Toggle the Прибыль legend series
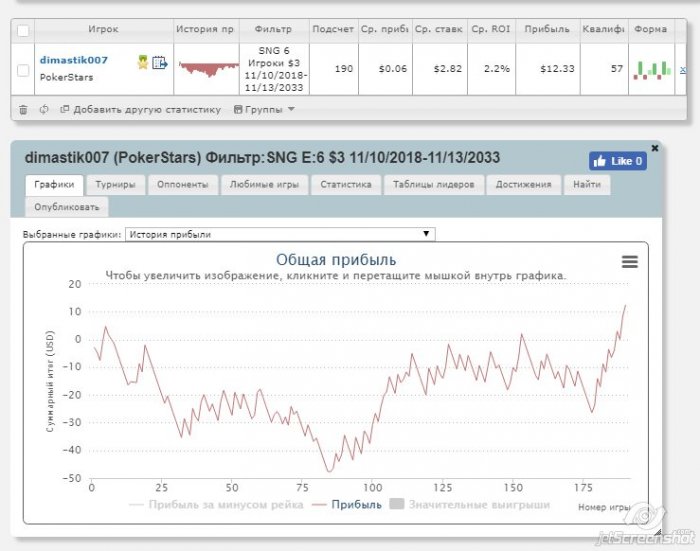The width and height of the screenshot is (700, 551). pyautogui.click(x=347, y=505)
